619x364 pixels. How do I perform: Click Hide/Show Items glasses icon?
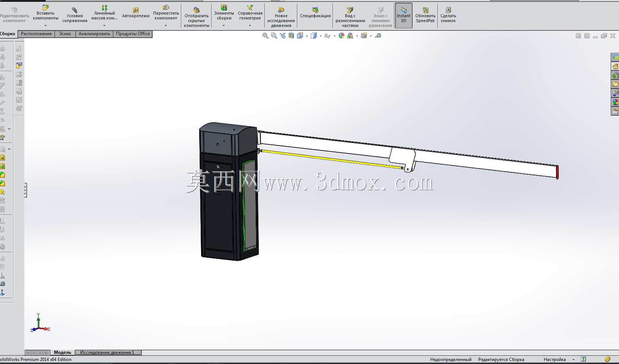(x=327, y=36)
